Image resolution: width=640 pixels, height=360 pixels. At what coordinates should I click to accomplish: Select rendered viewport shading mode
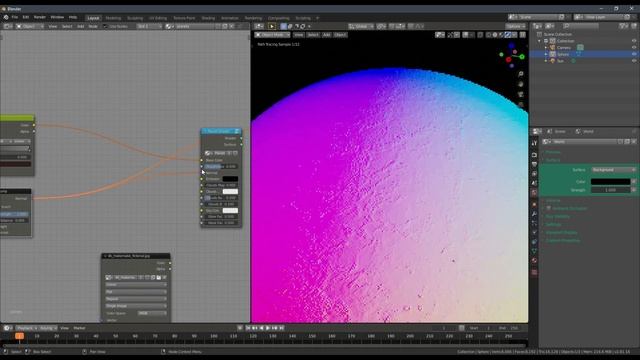click(508, 35)
